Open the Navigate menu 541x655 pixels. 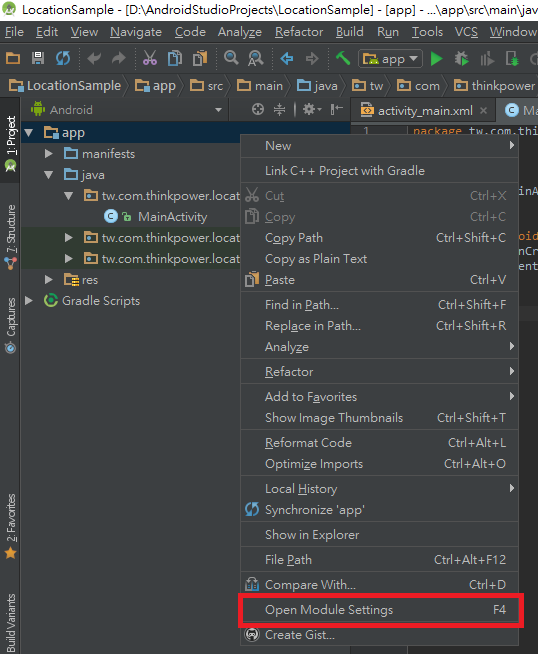coord(136,32)
